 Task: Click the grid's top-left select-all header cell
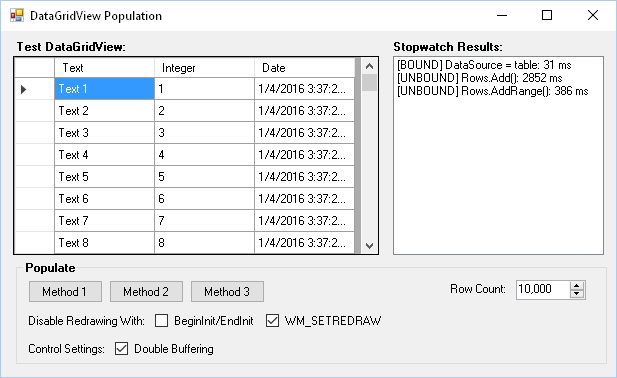tap(34, 68)
